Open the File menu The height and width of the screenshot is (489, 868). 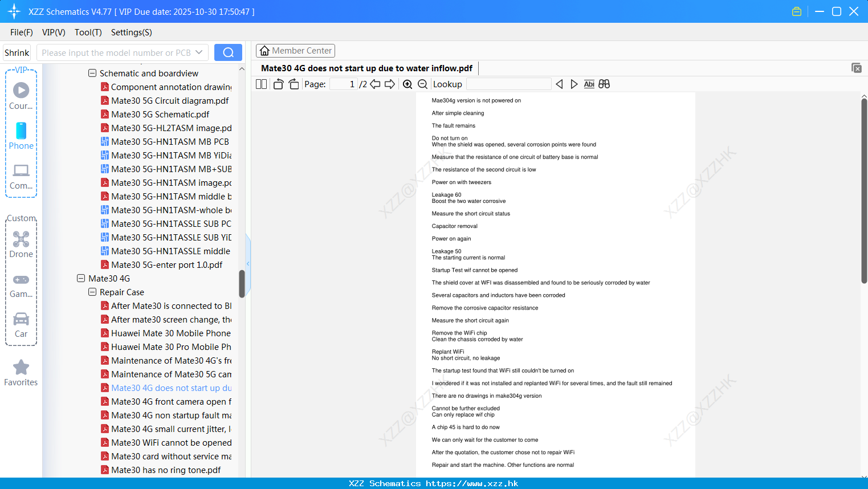coord(22,32)
